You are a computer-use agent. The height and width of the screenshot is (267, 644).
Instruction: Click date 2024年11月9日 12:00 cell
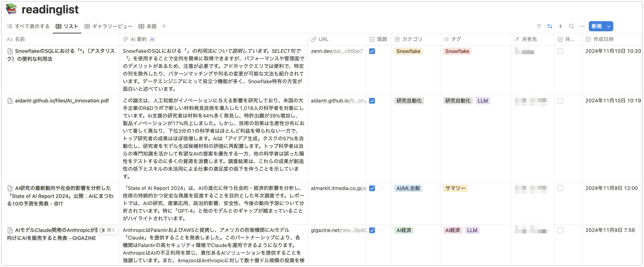coord(611,188)
